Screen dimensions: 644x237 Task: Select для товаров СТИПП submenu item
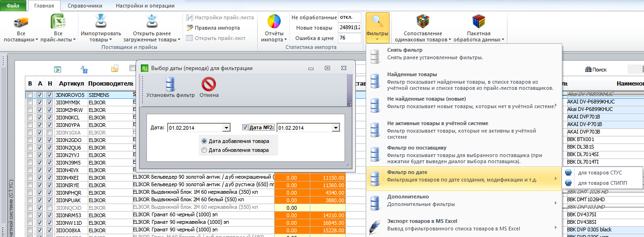point(602,183)
